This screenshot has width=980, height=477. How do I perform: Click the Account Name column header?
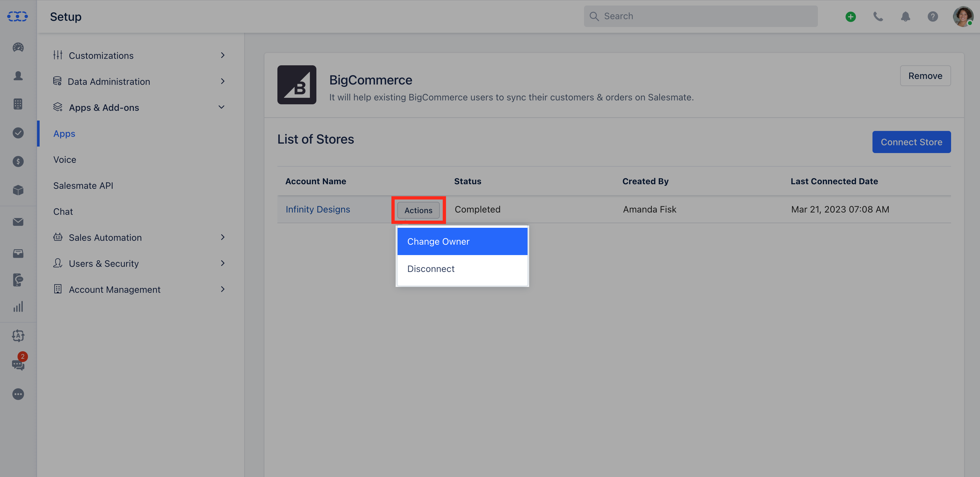tap(316, 181)
